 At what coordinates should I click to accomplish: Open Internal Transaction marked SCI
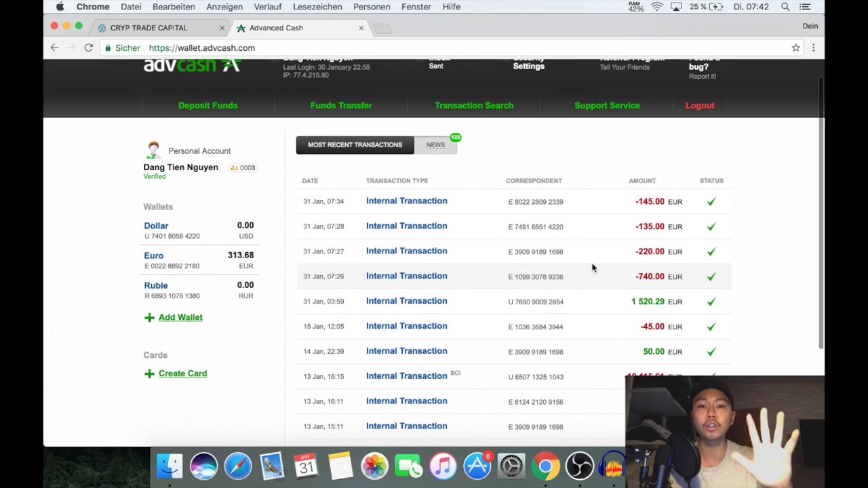[406, 376]
